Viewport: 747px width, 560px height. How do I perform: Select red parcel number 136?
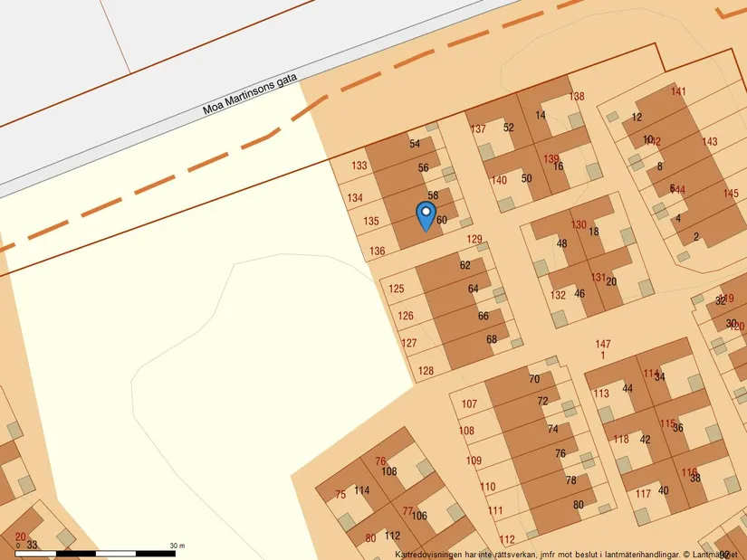[377, 251]
